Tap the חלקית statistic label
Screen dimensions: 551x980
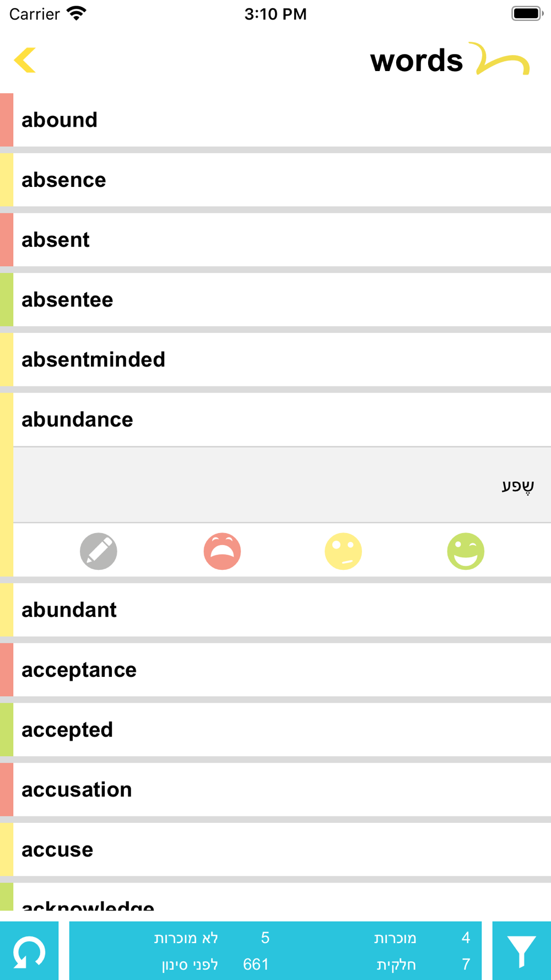point(396,965)
